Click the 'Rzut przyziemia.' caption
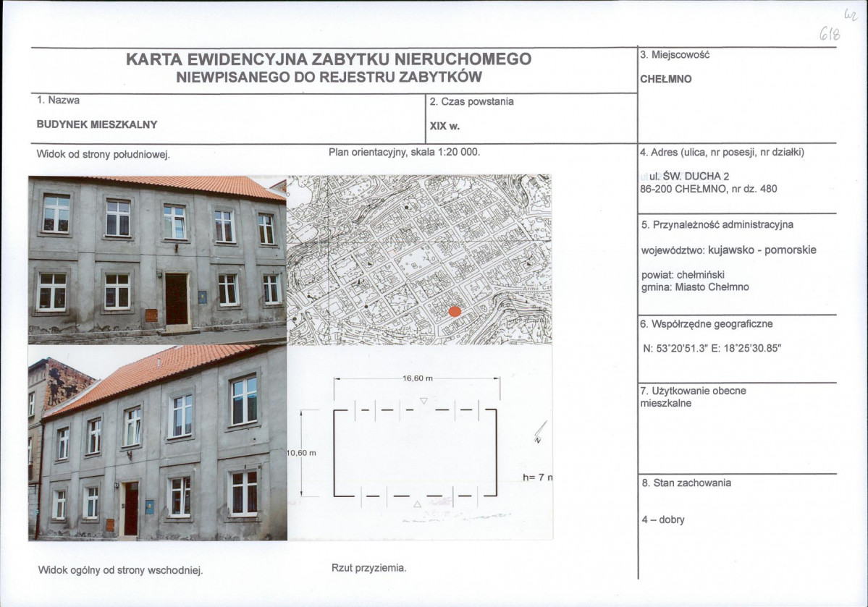 (369, 568)
